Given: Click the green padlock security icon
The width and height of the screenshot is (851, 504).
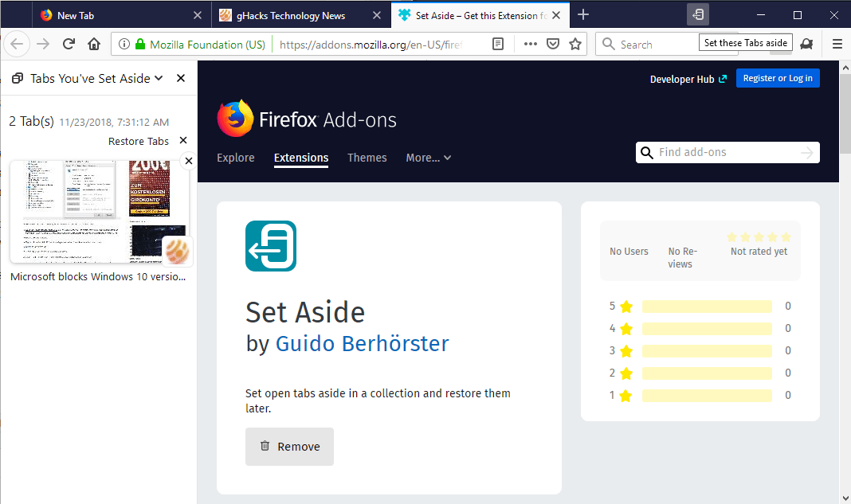Looking at the screenshot, I should 140,44.
